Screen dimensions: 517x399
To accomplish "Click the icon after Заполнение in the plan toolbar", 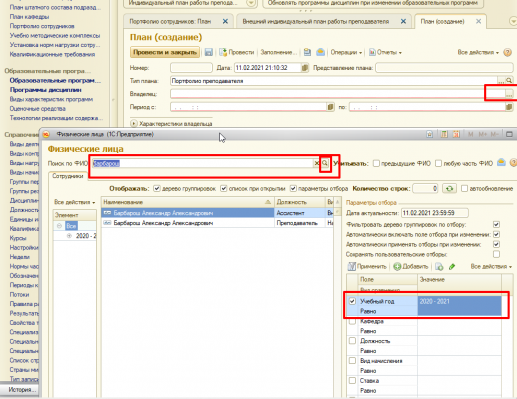I will [x=307, y=52].
